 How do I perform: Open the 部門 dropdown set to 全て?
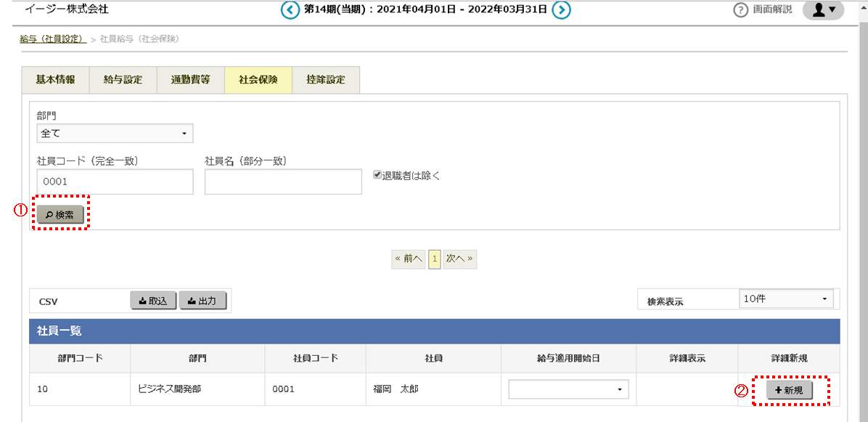[x=115, y=134]
